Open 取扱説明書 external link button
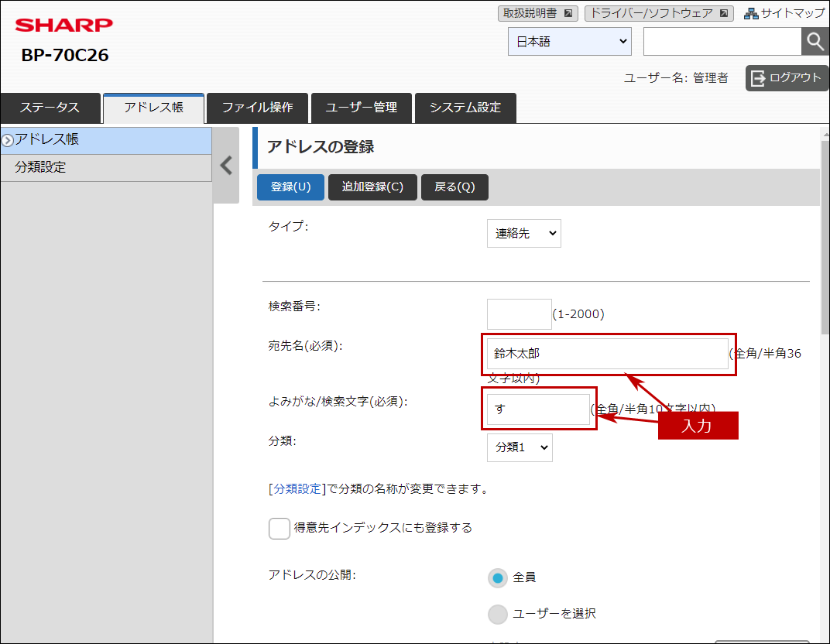Viewport: 830px width, 644px height. (x=538, y=13)
